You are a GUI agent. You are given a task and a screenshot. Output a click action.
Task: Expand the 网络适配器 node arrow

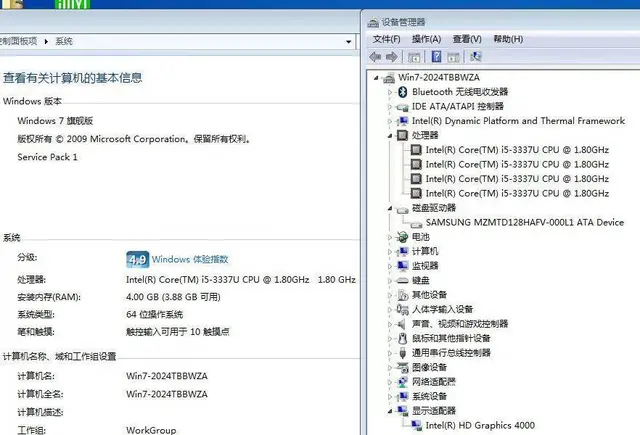390,382
